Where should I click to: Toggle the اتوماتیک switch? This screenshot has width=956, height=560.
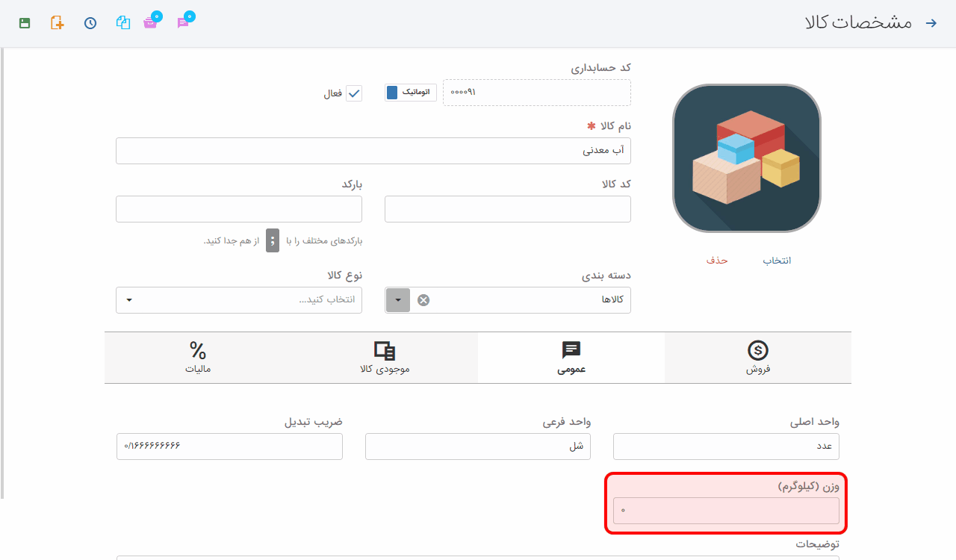click(x=411, y=93)
